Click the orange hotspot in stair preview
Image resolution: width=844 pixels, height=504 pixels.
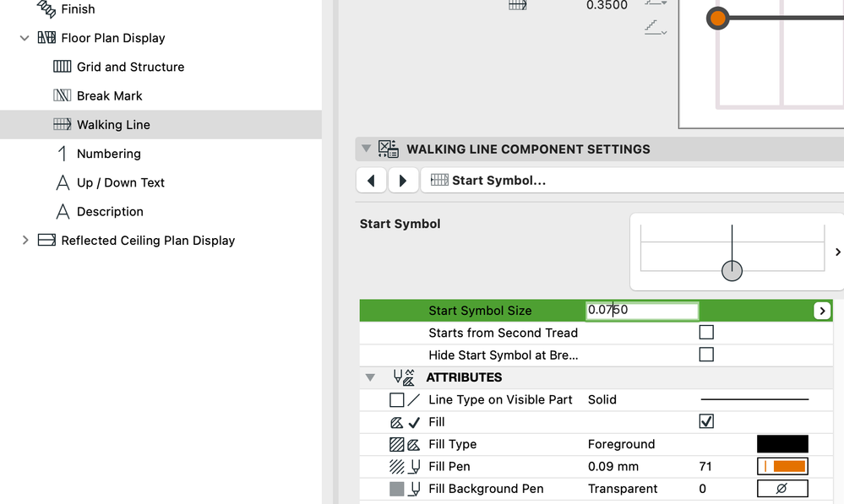point(717,18)
